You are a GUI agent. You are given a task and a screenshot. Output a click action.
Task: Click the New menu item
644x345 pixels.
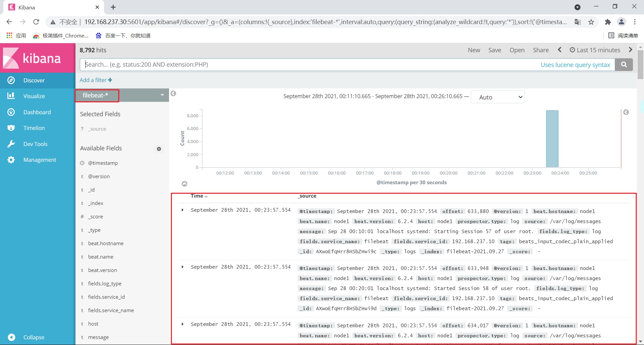click(474, 50)
